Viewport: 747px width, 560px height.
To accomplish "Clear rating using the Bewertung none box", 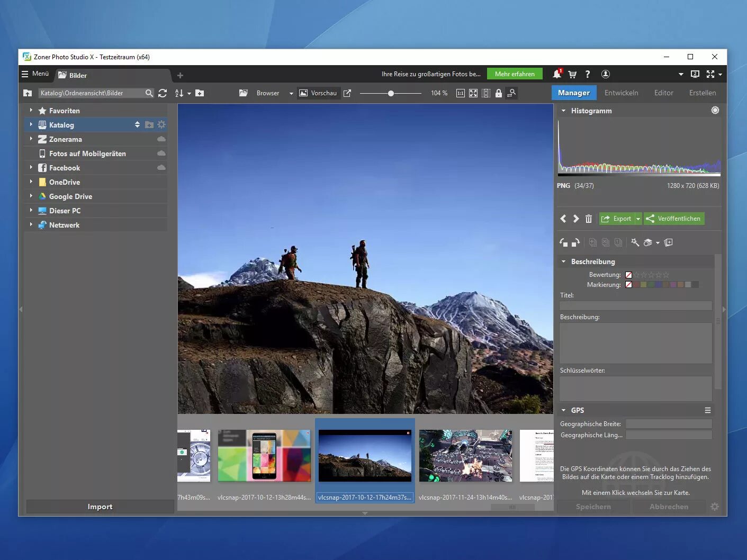I will click(x=628, y=275).
